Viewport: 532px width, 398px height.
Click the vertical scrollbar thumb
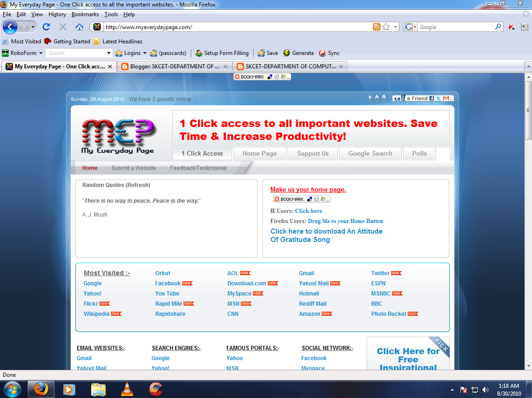pyautogui.click(x=528, y=110)
